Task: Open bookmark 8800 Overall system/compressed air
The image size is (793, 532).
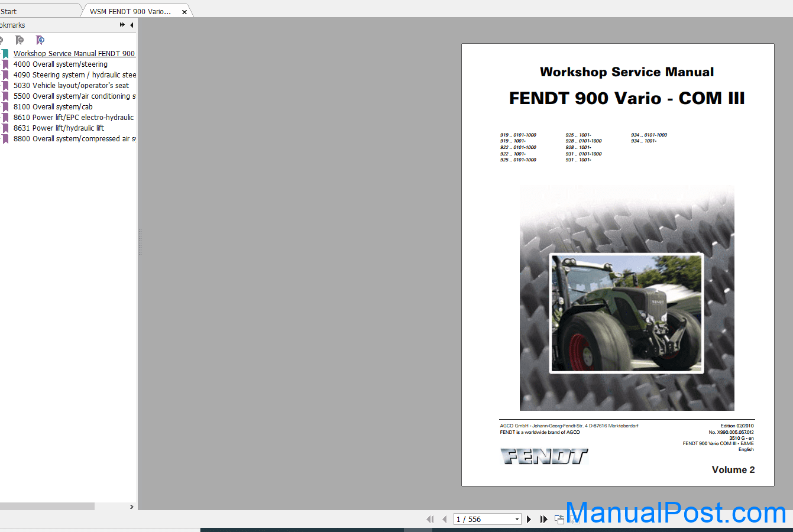Action: click(x=75, y=139)
